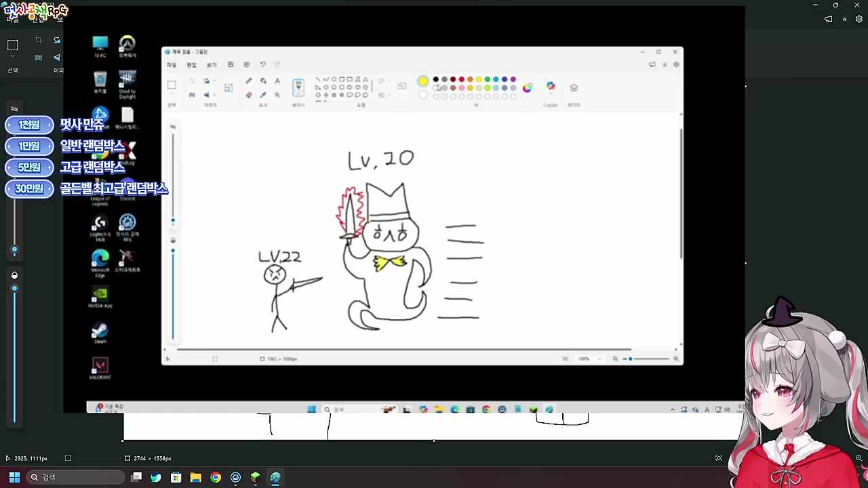The width and height of the screenshot is (868, 488).
Task: Open the 파일 menu in Paint
Action: (x=172, y=65)
